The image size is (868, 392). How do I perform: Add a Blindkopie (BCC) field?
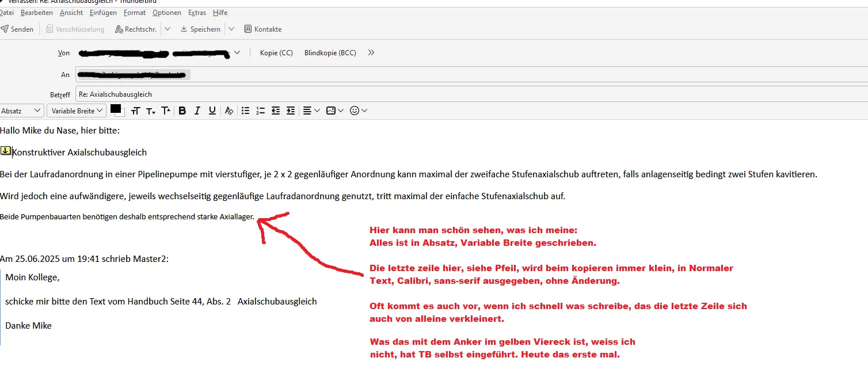point(330,52)
